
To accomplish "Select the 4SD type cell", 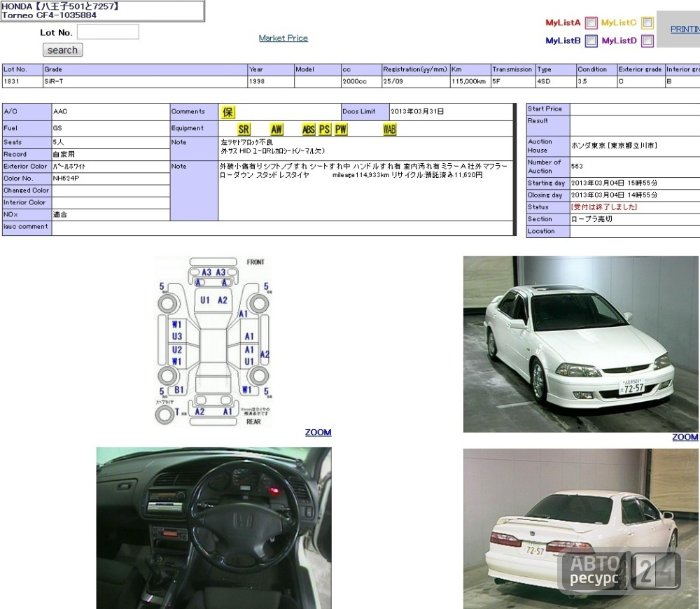I will point(556,82).
